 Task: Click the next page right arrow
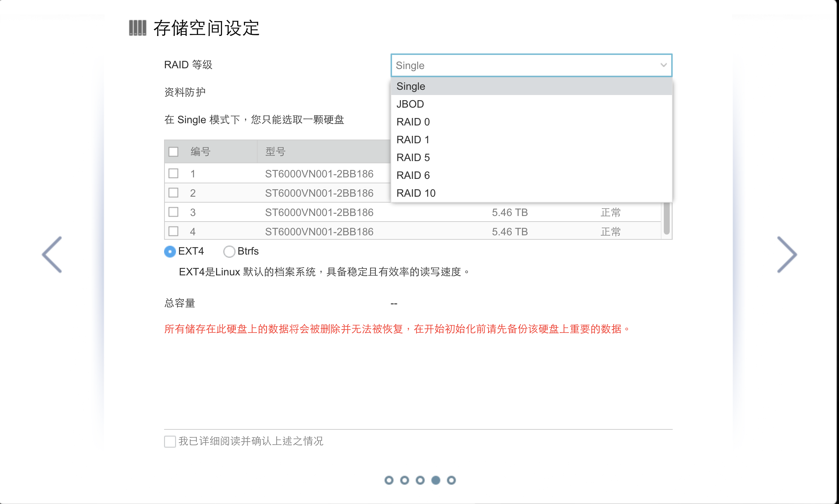(x=787, y=255)
